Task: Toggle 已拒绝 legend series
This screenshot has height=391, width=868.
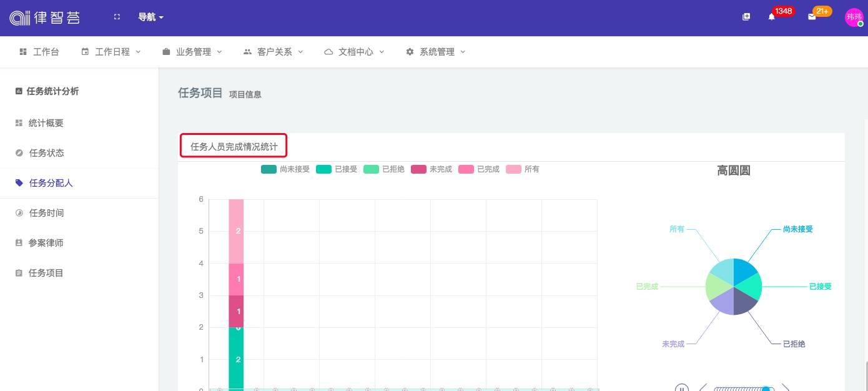Action: point(384,169)
